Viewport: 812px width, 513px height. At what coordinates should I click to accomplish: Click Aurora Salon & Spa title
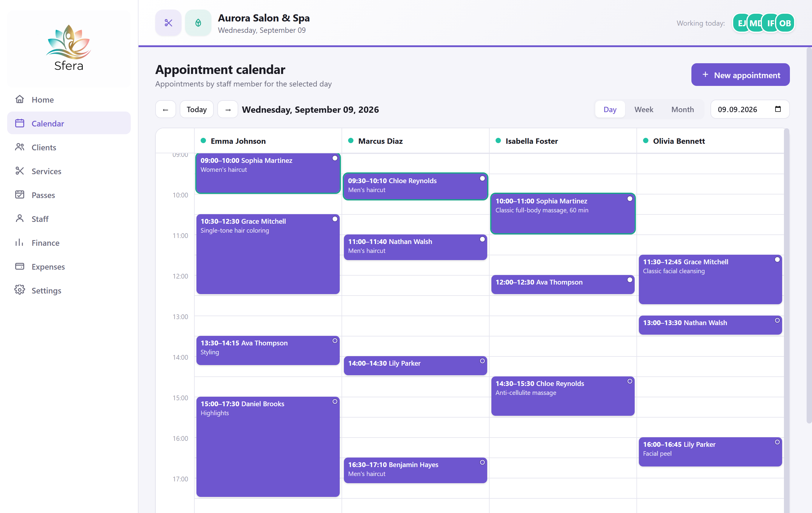pyautogui.click(x=264, y=18)
